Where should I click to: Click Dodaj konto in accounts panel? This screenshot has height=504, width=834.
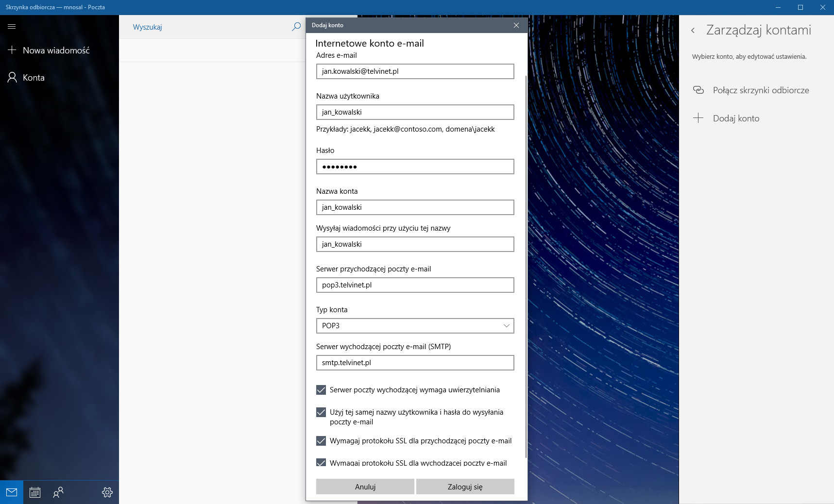click(x=735, y=118)
